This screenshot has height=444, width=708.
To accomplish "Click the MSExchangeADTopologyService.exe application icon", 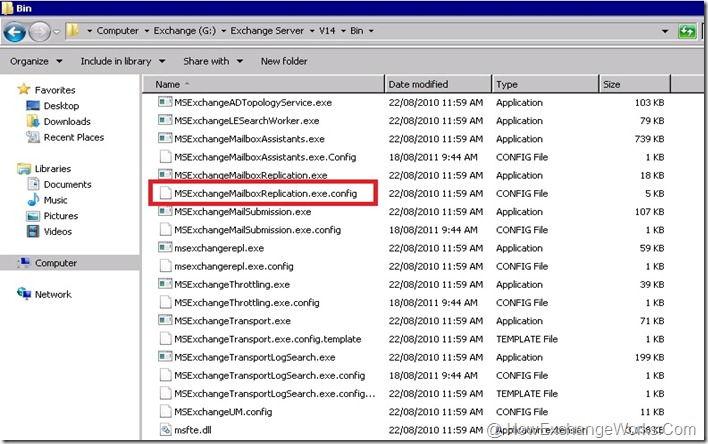I will pyautogui.click(x=165, y=103).
